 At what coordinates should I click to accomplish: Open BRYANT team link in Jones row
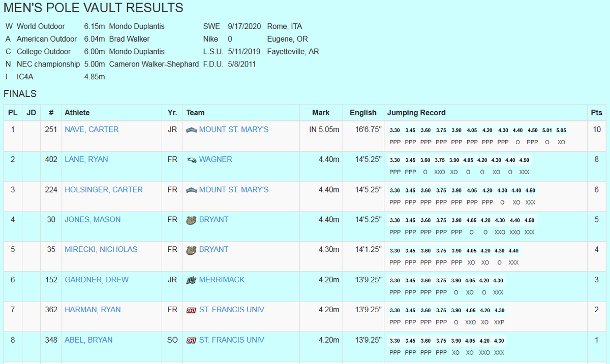(x=213, y=220)
